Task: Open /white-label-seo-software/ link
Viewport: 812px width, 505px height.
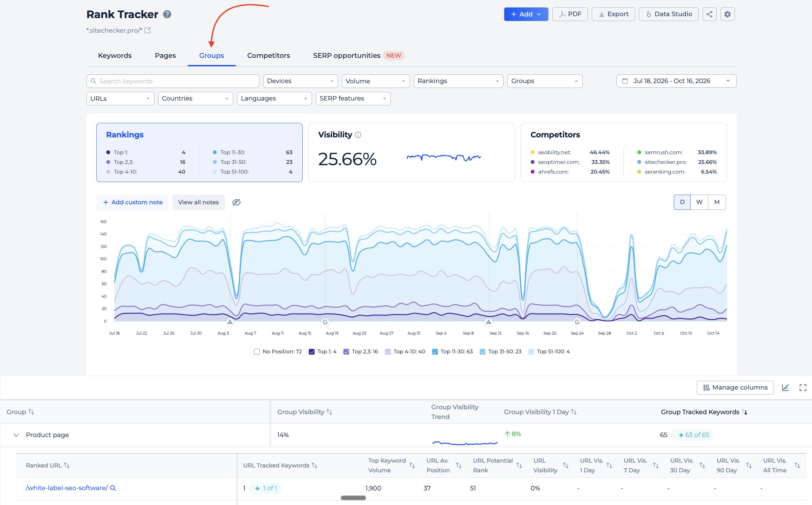Action: click(x=67, y=488)
